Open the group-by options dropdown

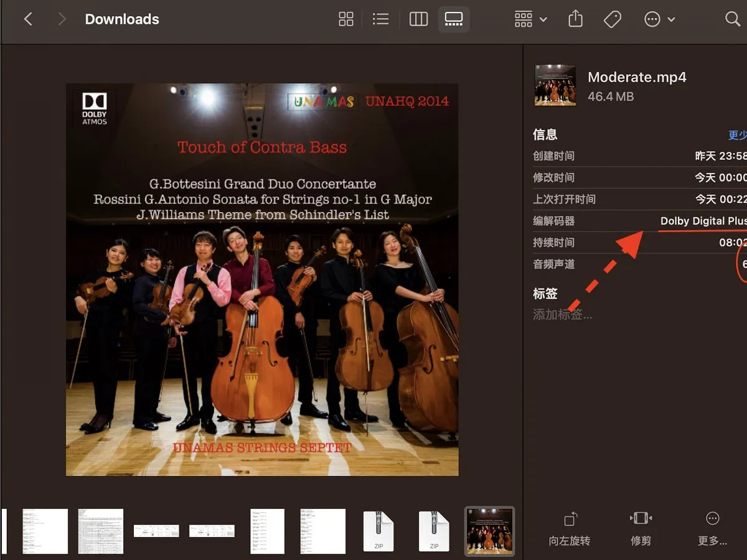(x=530, y=19)
